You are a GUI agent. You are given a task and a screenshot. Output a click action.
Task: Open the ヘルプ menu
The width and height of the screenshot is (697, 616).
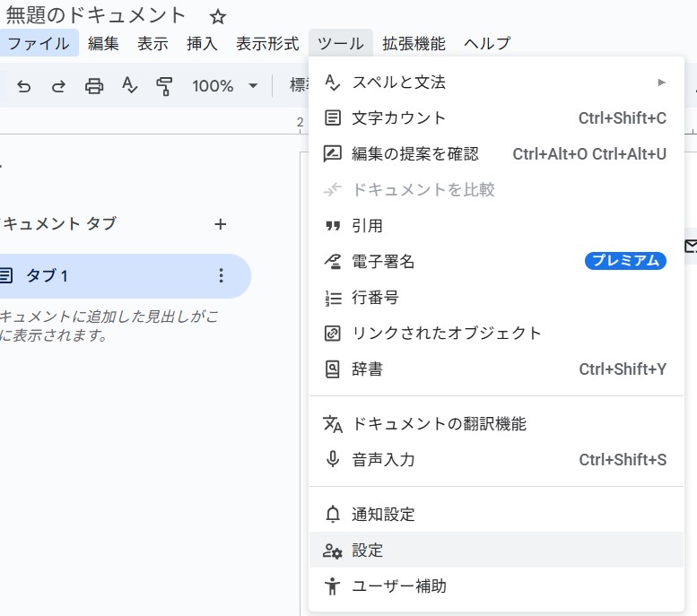(x=487, y=43)
